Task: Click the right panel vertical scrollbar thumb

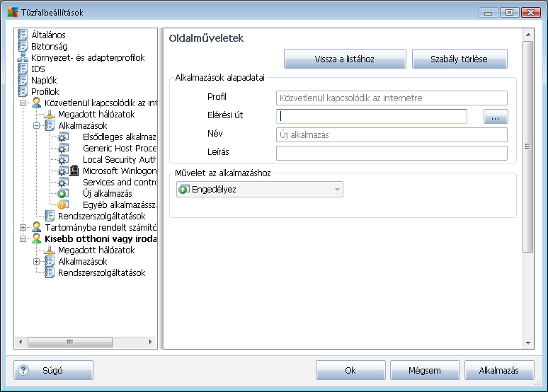Action: click(x=527, y=146)
